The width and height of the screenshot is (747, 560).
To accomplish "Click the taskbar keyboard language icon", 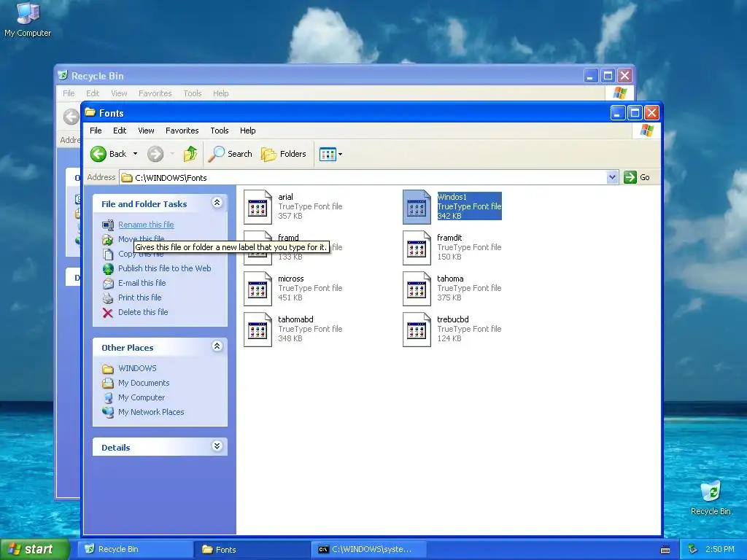I will (665, 550).
